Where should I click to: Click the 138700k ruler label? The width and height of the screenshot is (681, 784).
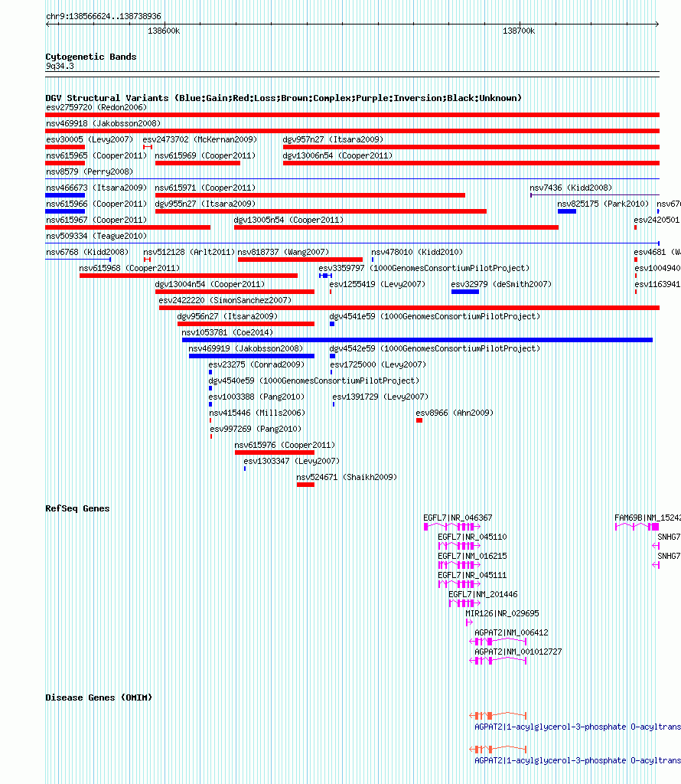519,31
